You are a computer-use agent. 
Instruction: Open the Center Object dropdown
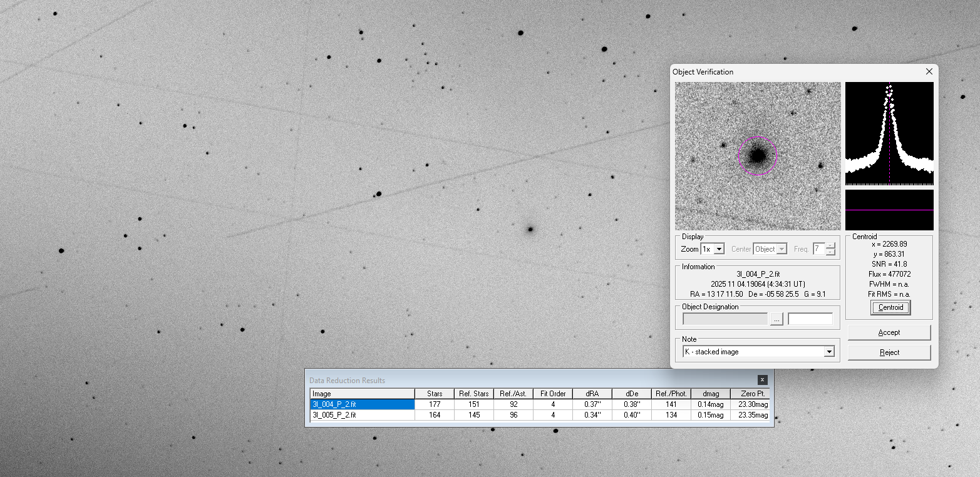[x=781, y=249]
